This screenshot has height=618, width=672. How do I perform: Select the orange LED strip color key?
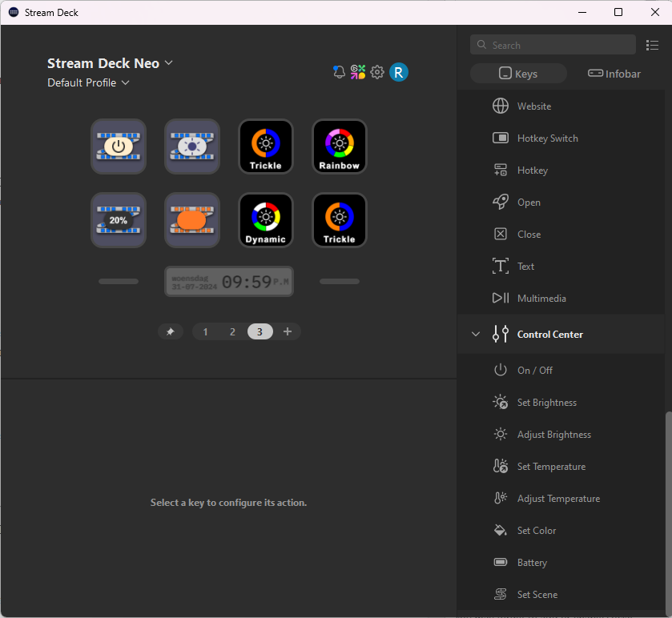192,220
